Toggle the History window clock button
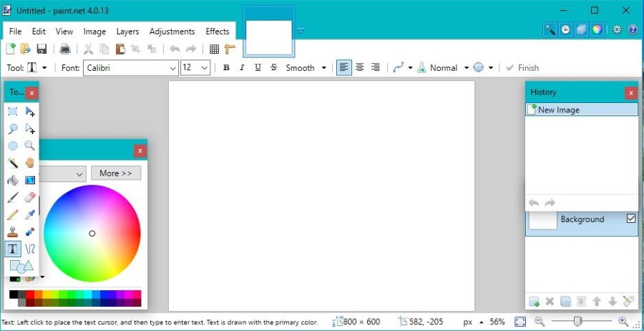 coord(565,29)
